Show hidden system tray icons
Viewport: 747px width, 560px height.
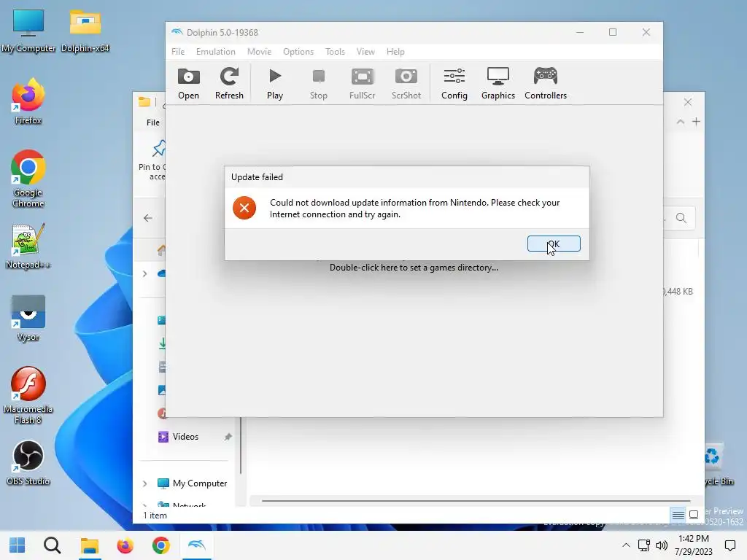626,545
